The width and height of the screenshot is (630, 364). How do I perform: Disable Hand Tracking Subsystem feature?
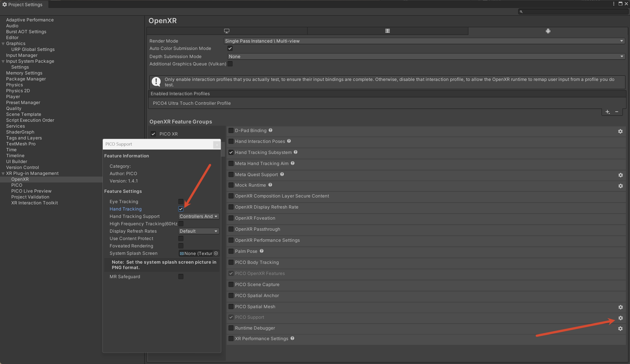pos(231,152)
